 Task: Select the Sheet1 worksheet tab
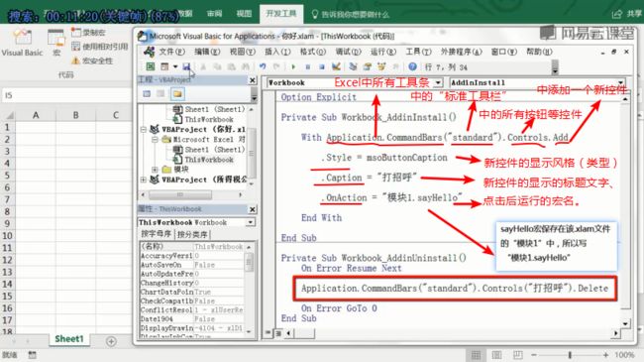coord(69,339)
